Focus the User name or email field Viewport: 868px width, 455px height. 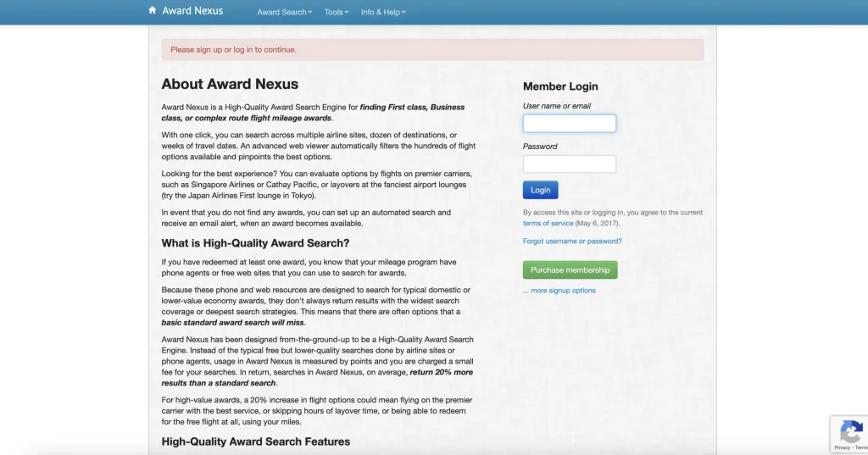point(569,124)
